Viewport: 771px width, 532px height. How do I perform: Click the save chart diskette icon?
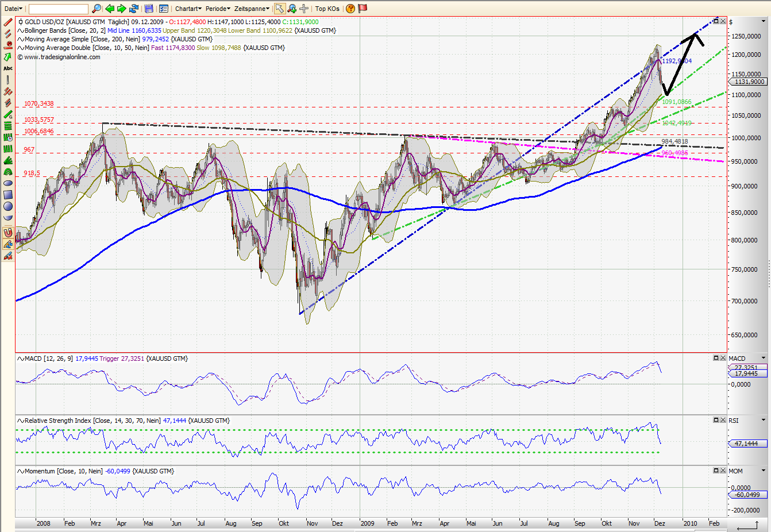click(148, 8)
